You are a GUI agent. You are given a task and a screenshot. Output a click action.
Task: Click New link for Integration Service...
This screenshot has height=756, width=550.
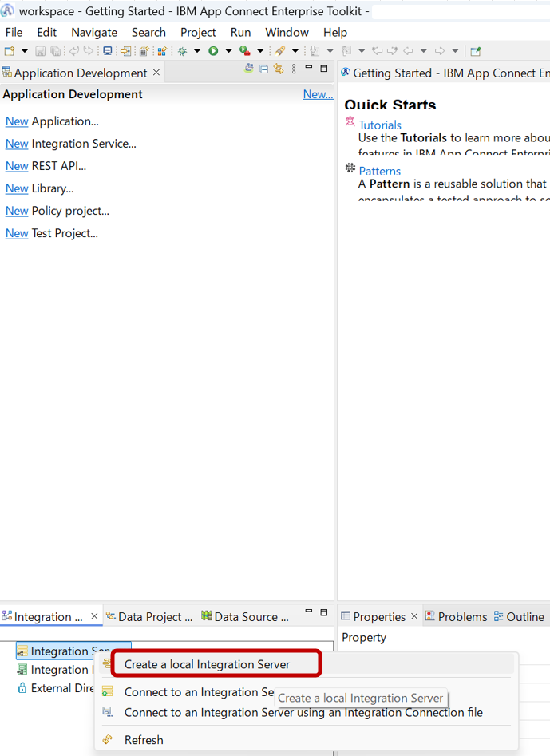(x=17, y=144)
